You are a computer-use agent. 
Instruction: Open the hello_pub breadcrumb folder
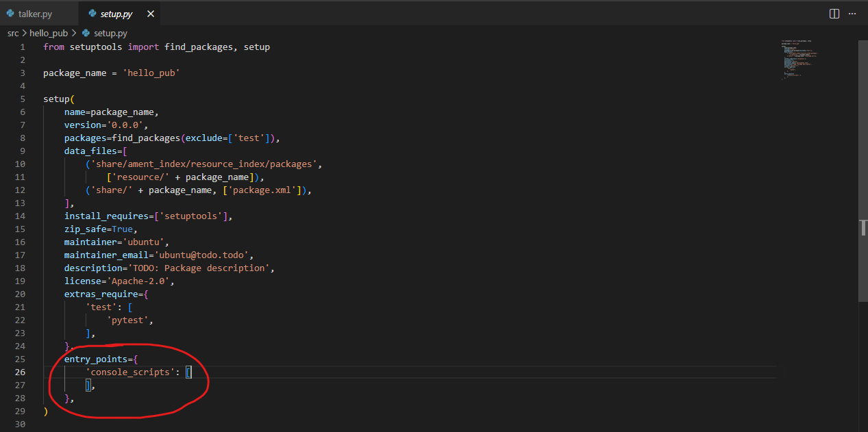pos(49,33)
